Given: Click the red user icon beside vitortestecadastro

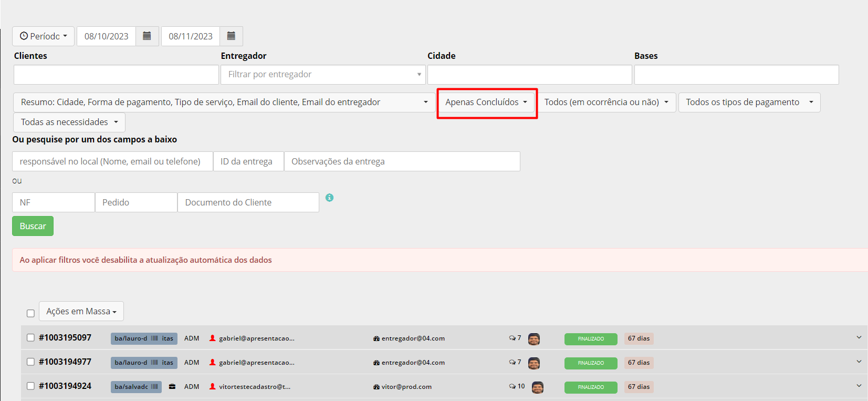Looking at the screenshot, I should click(x=213, y=386).
